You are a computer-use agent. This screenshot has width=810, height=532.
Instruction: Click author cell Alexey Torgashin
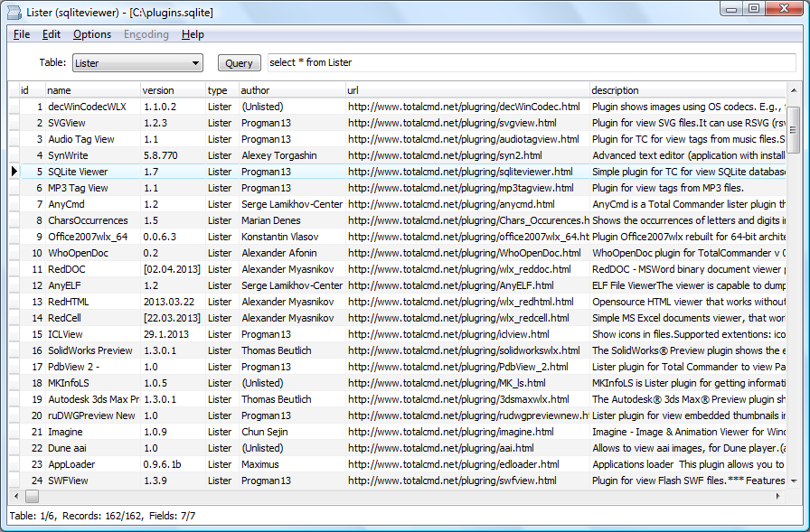[x=292, y=156]
